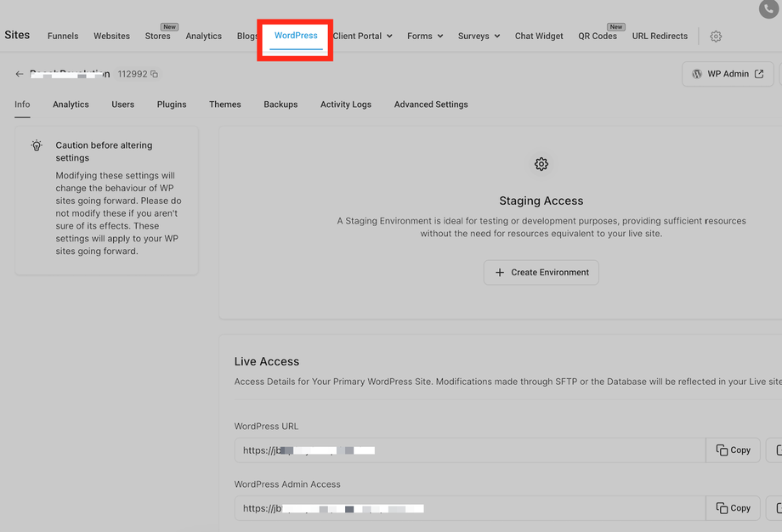Open the Advanced Settings tab

tap(431, 105)
